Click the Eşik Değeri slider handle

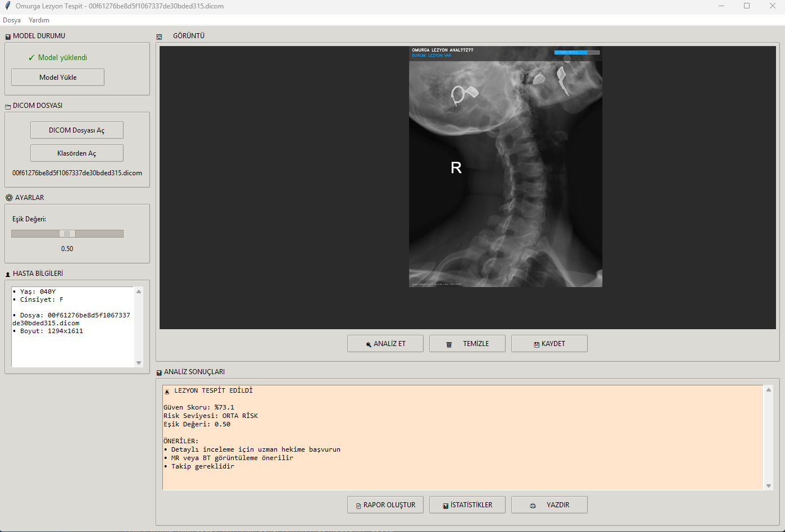click(67, 234)
